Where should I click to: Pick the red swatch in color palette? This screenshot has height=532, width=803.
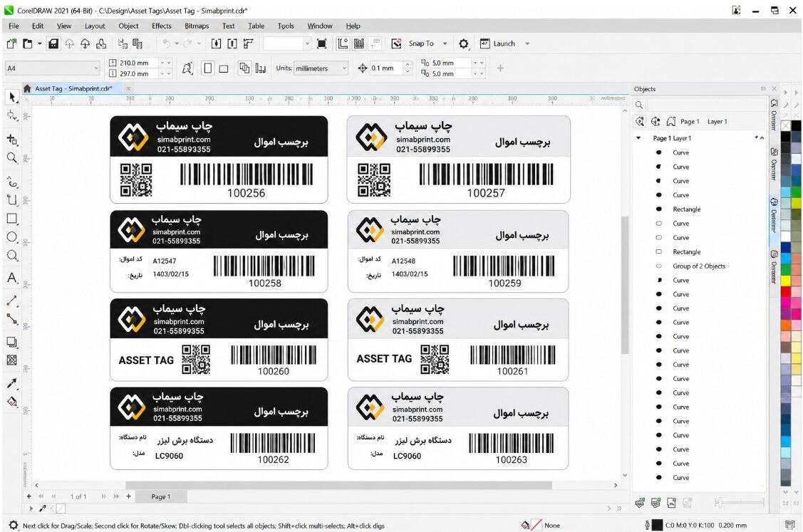click(x=786, y=292)
